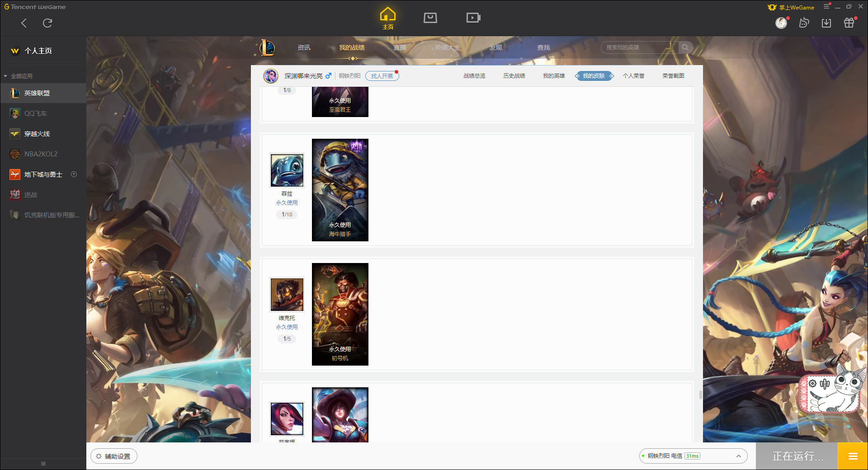The height and width of the screenshot is (470, 868).
Task: Open the 直播 tab
Action: pos(400,47)
